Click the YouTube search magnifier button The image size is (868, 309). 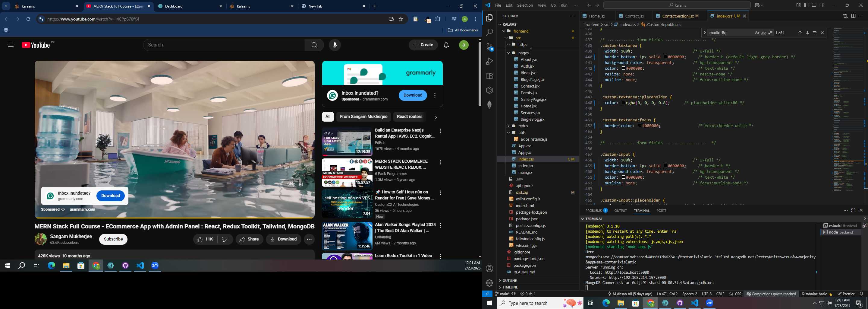pyautogui.click(x=314, y=45)
